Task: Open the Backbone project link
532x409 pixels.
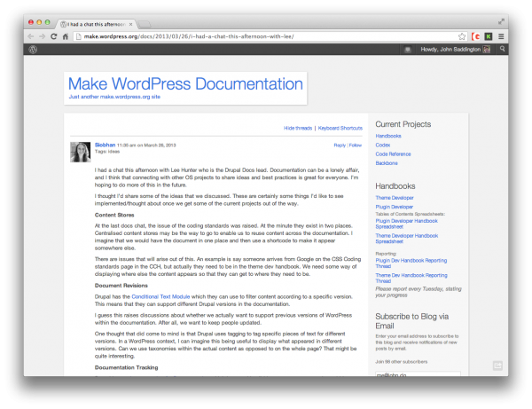Action: pyautogui.click(x=387, y=163)
